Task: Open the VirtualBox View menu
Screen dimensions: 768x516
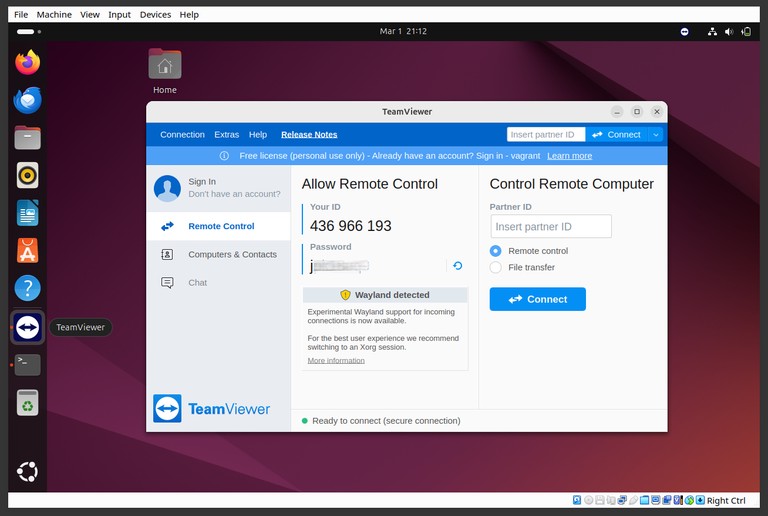Action: coord(90,15)
